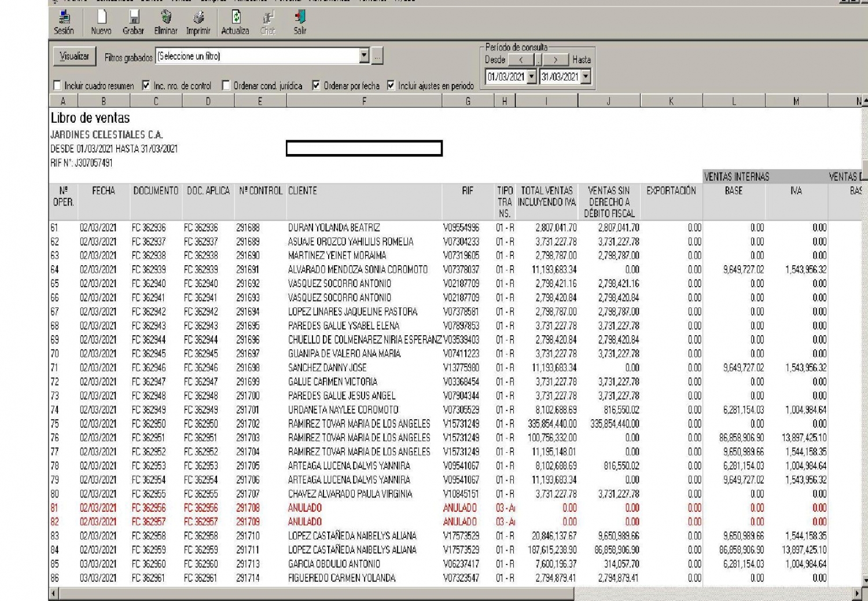Save using the Grabar icon
The image size is (868, 601).
133,23
